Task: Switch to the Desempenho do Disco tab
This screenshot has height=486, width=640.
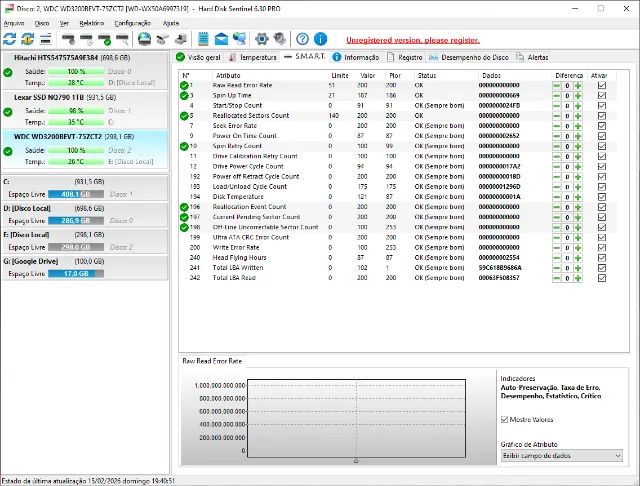Action: tap(469, 58)
